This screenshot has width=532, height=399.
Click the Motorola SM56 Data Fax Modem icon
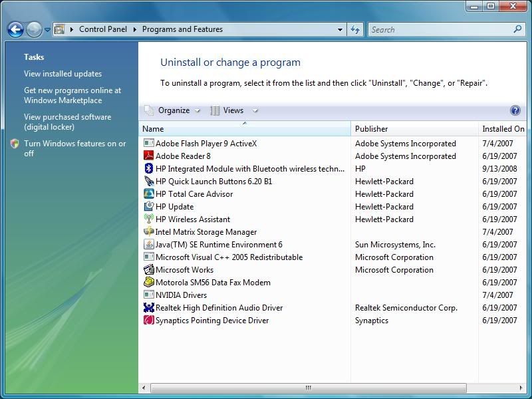click(148, 282)
